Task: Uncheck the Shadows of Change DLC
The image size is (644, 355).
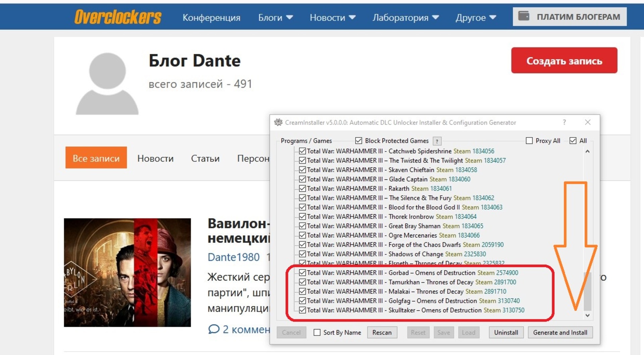Action: coord(303,254)
